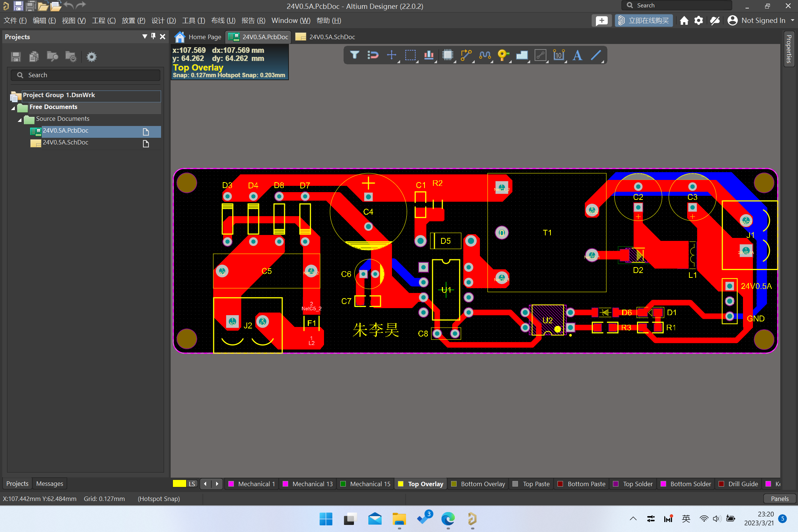The height and width of the screenshot is (532, 798).
Task: Click the yellow current layer color swatch
Action: point(179,484)
